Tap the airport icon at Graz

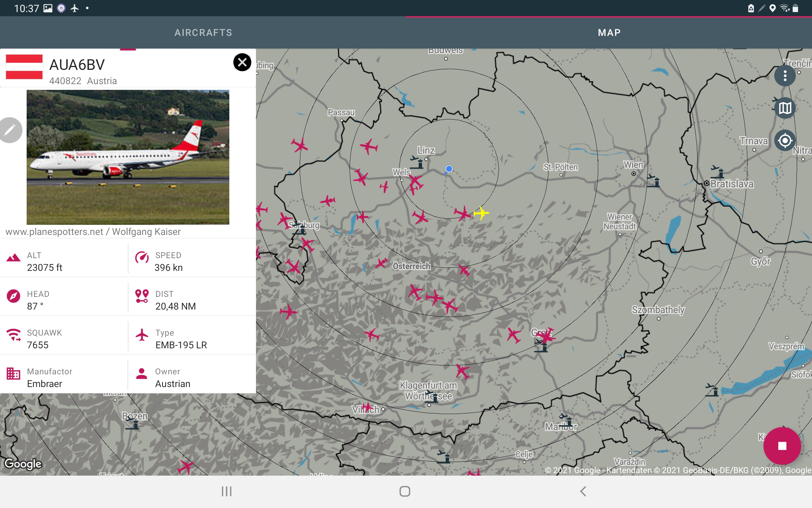click(541, 345)
